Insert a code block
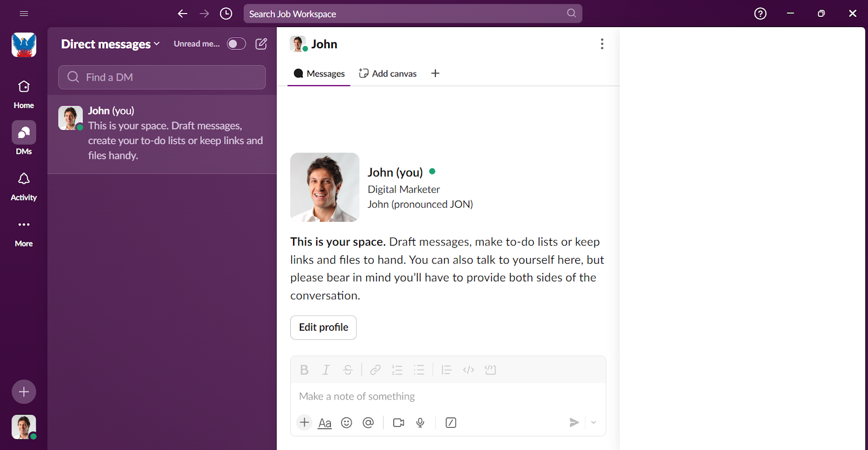The image size is (868, 450). tap(490, 370)
